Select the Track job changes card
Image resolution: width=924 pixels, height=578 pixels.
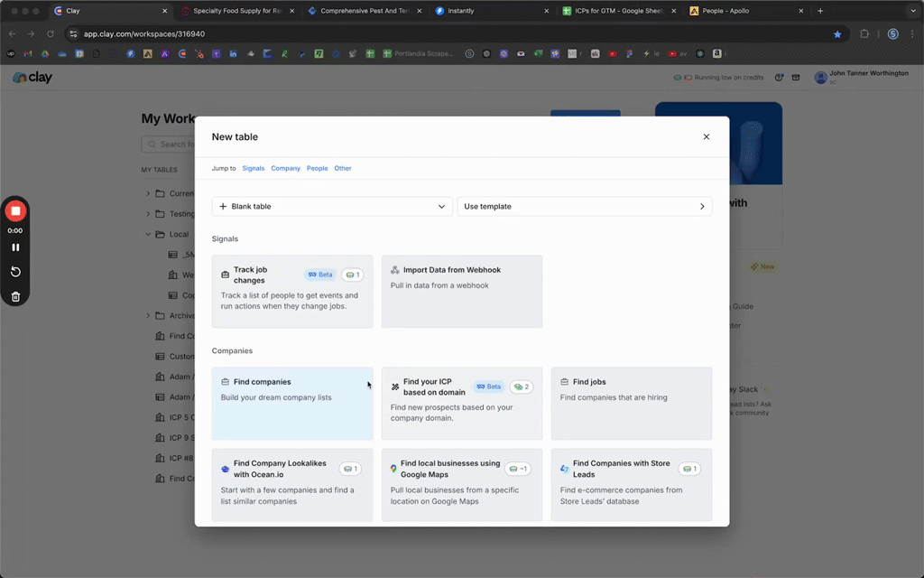(x=292, y=292)
